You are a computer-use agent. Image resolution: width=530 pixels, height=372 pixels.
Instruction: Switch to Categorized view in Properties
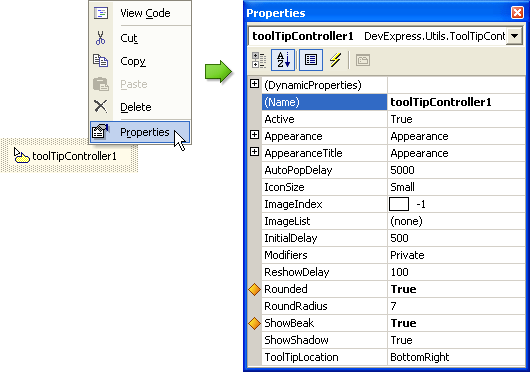[259, 60]
